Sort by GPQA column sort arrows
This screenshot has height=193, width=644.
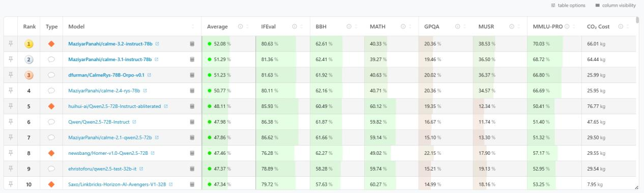[x=465, y=26]
